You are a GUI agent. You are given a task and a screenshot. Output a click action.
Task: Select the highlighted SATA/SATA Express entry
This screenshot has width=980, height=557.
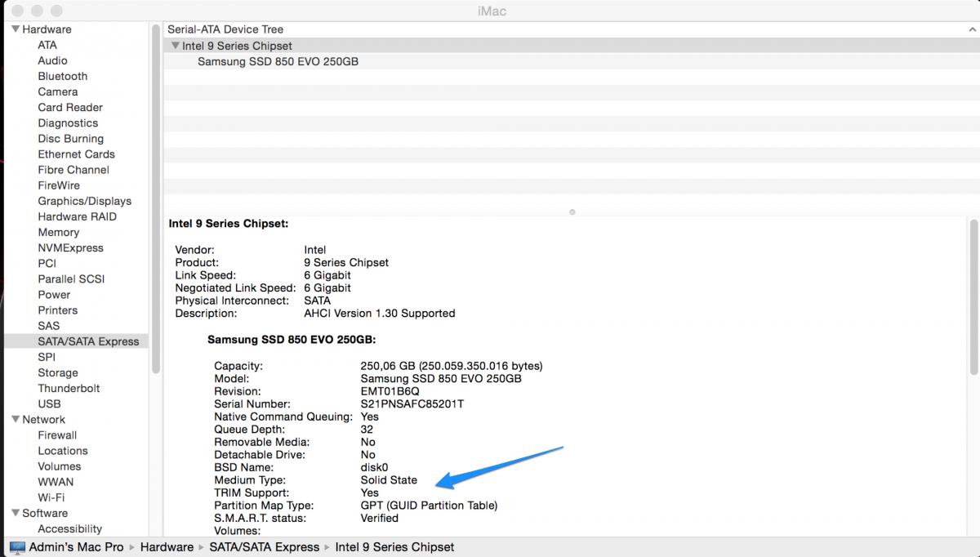(x=76, y=341)
